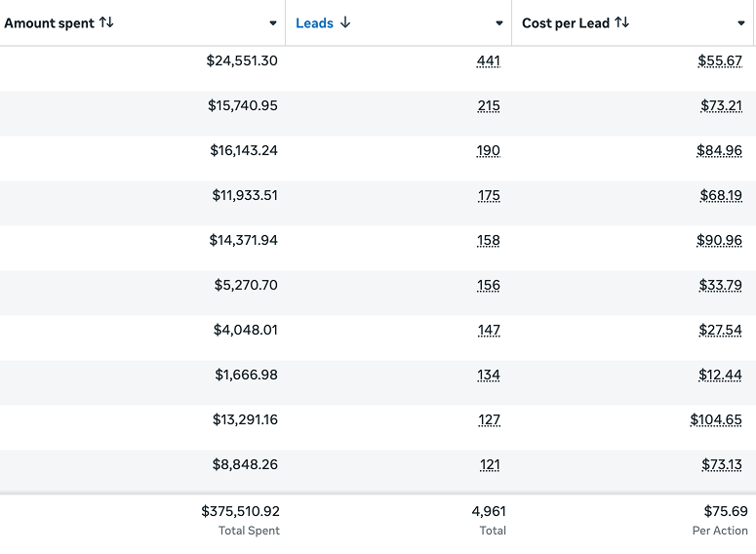Click the 441 leads value
Screen dimensions: 756x554
click(488, 61)
